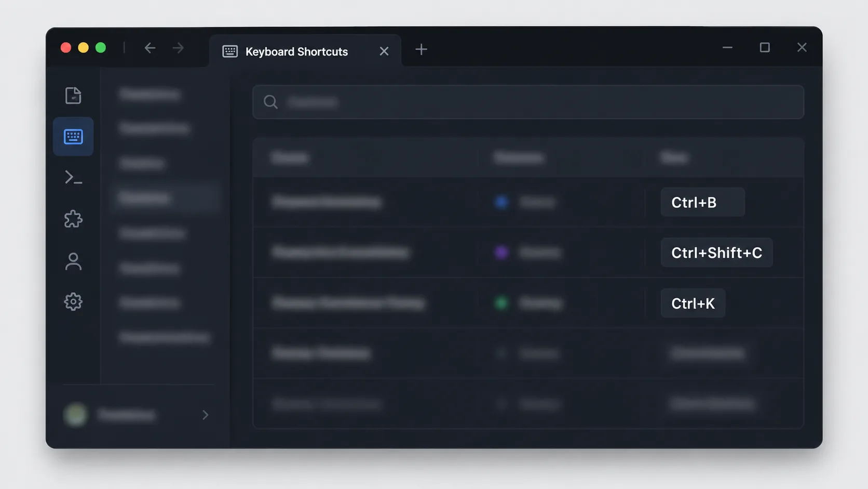
Task: Expand the profile chevron at sidebar bottom
Action: [205, 415]
